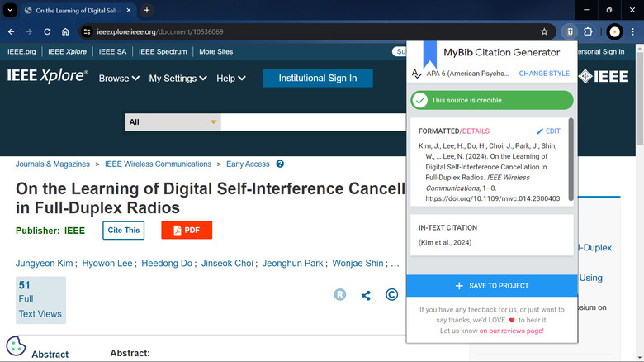644x362 pixels.
Task: Click the CHANGE STYLE link
Action: click(544, 74)
